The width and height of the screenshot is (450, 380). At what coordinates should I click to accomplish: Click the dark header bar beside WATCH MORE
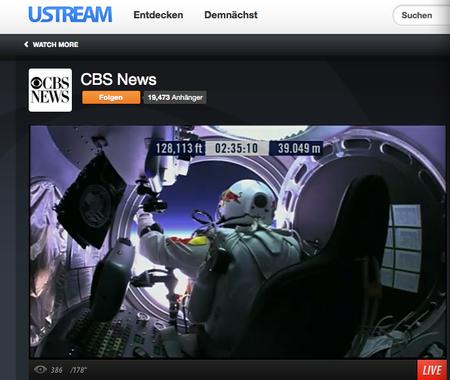pos(263,45)
